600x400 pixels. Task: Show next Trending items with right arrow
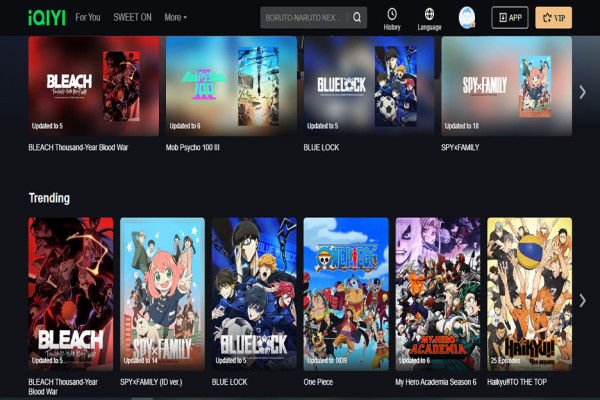(582, 300)
